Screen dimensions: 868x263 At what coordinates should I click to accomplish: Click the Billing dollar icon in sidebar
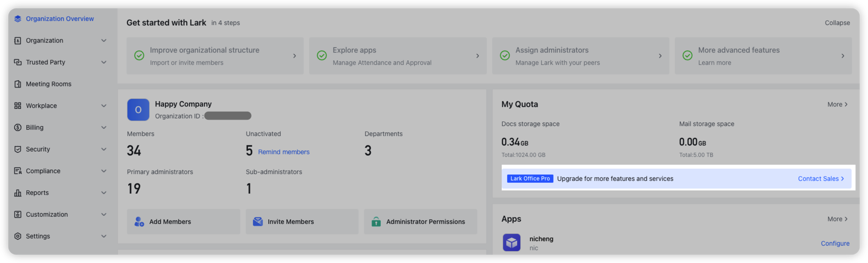(18, 127)
